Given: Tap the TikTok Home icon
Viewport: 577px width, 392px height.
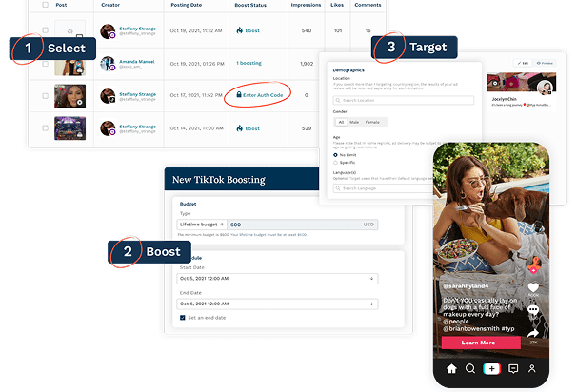Looking at the screenshot, I should pos(451,368).
